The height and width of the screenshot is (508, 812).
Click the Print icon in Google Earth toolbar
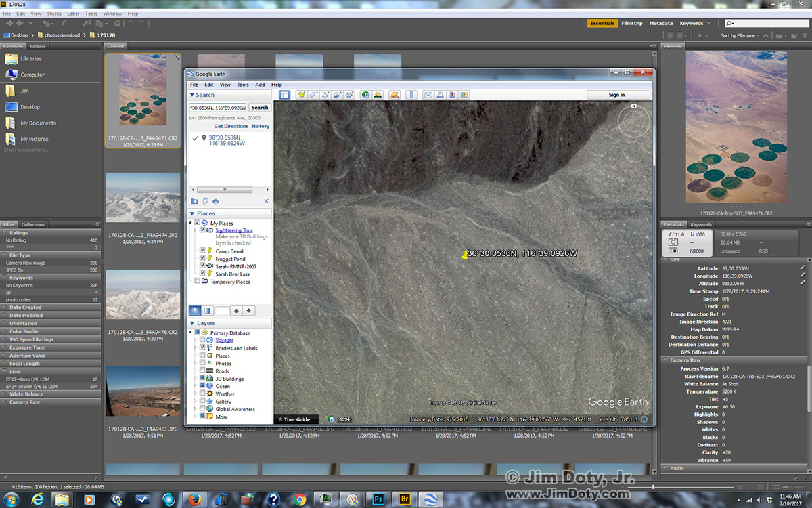[440, 95]
